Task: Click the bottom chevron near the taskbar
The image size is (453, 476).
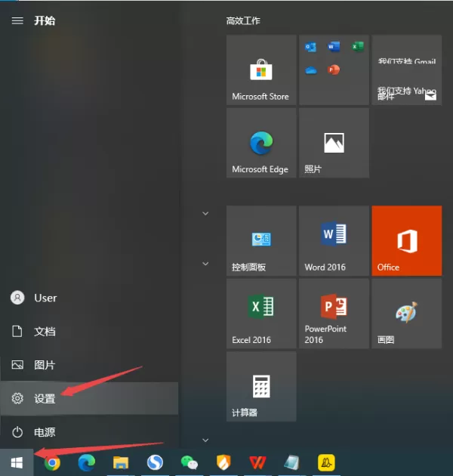Action: tap(205, 440)
